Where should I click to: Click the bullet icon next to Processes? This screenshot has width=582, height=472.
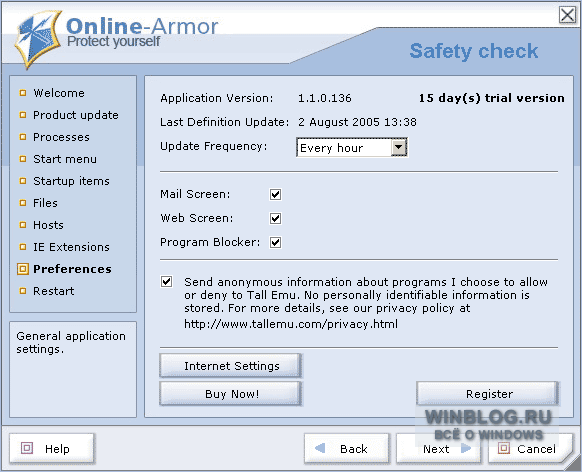pyautogui.click(x=23, y=137)
